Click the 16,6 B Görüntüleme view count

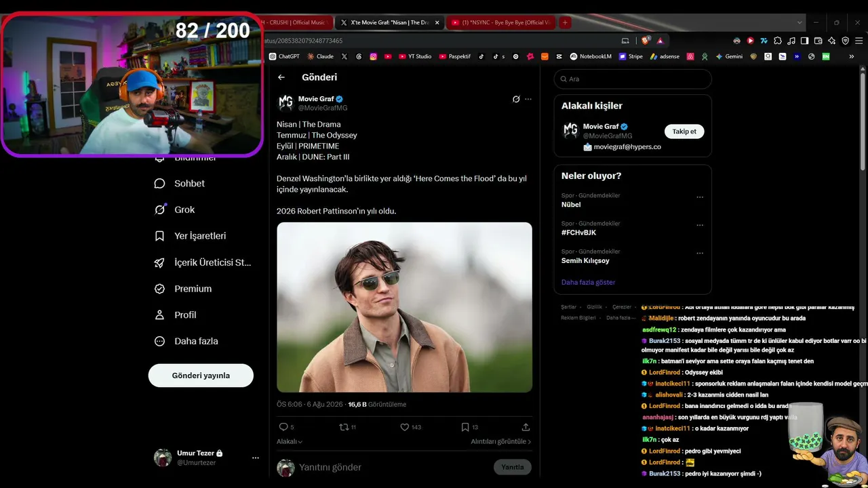click(x=377, y=405)
